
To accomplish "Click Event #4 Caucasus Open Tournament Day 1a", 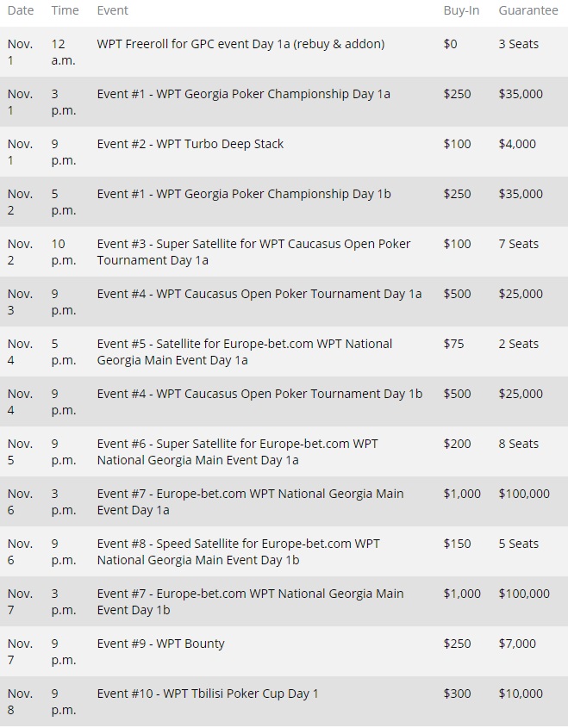I will (x=259, y=294).
